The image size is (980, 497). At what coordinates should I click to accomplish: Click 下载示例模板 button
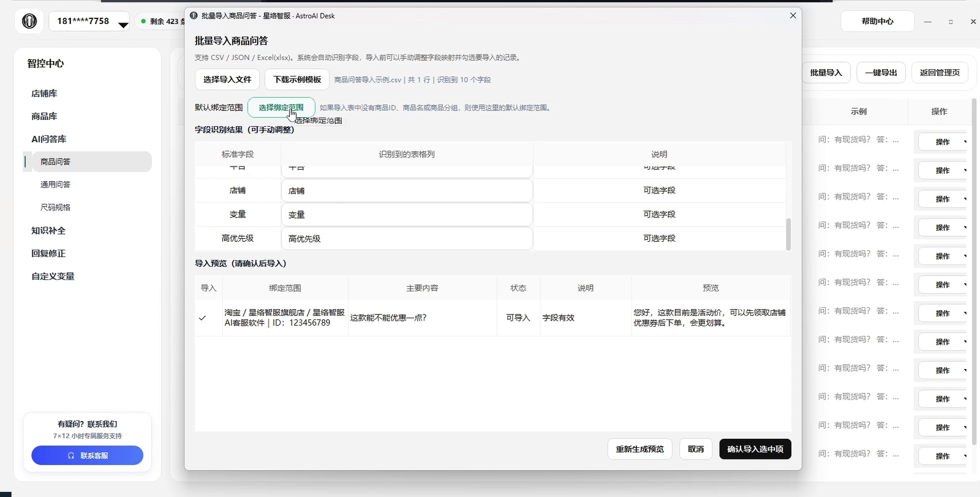(297, 80)
